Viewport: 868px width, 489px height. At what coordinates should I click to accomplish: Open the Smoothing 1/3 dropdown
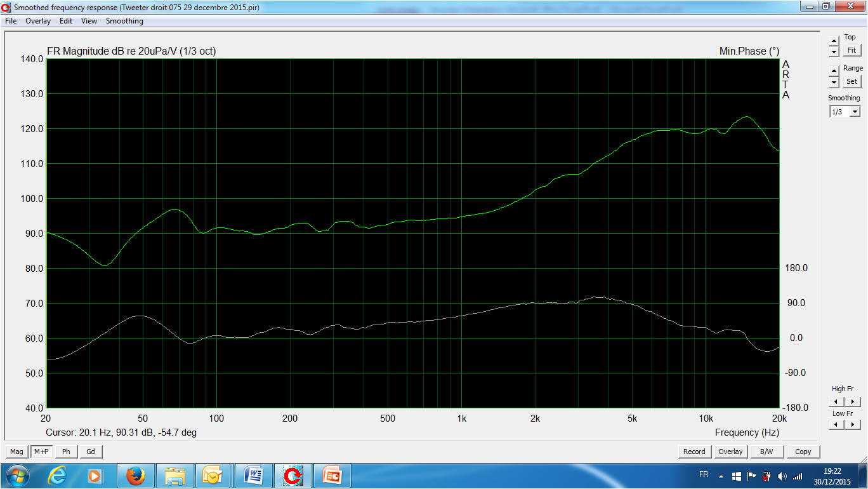pyautogui.click(x=845, y=112)
